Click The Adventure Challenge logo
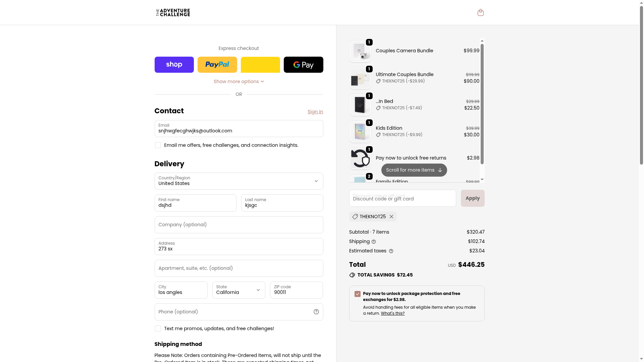644x362 pixels. point(173,12)
